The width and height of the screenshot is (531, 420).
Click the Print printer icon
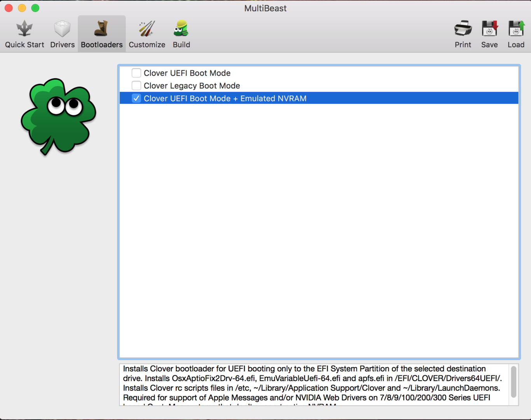[x=463, y=29]
